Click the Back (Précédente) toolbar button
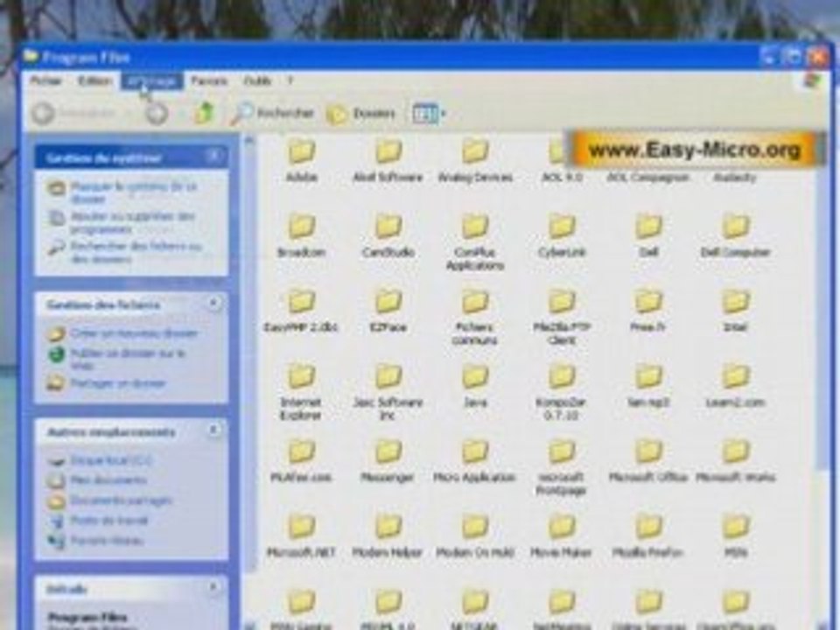 [x=73, y=113]
